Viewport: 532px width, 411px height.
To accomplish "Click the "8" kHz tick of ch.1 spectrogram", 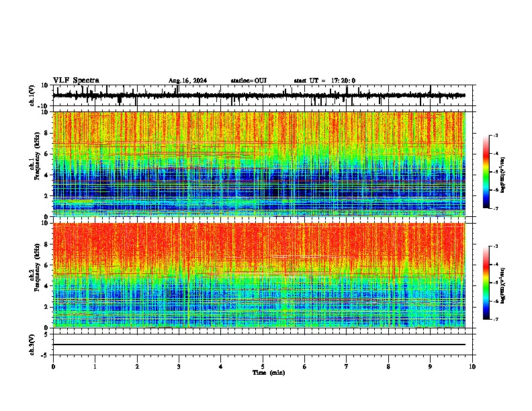I will click(47, 133).
